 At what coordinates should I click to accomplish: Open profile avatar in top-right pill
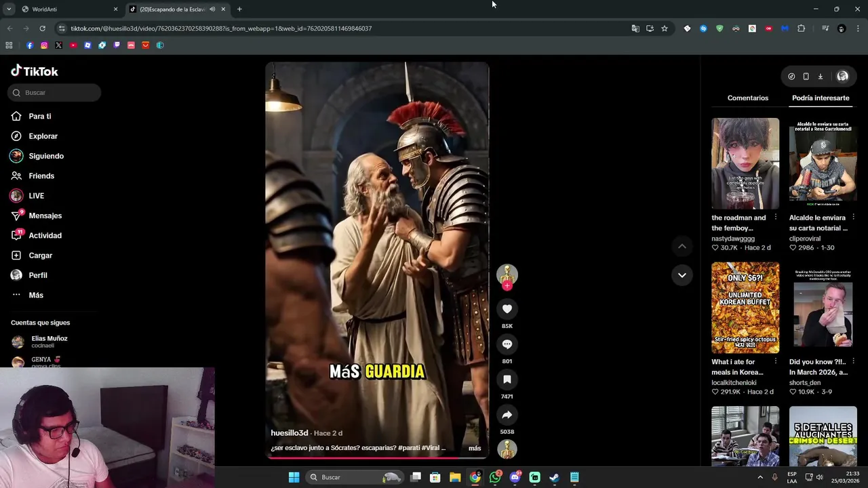[x=842, y=77]
